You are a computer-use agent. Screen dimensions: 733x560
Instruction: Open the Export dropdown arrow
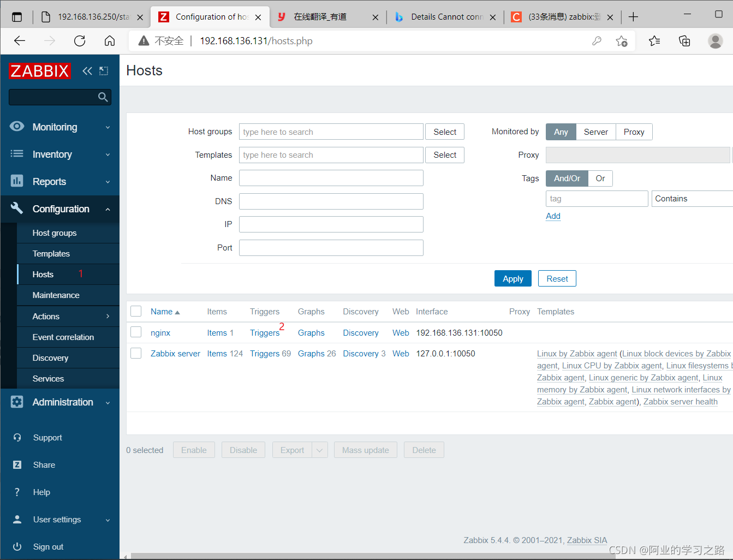pos(320,450)
